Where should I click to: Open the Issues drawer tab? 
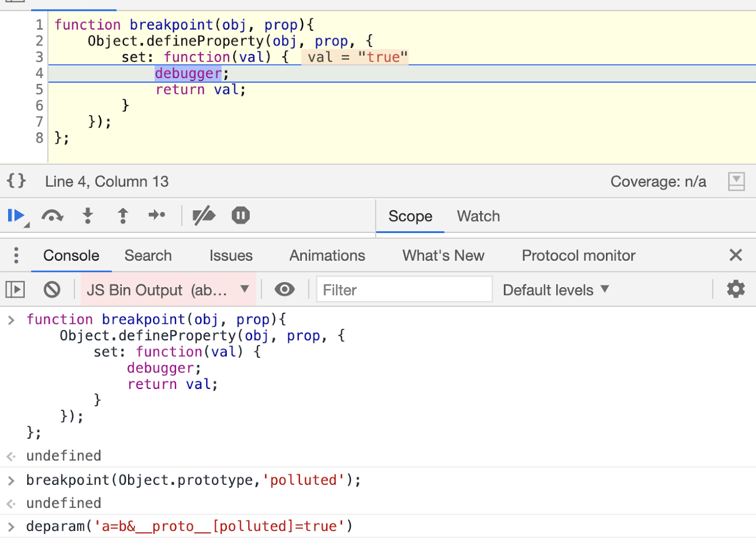tap(231, 255)
